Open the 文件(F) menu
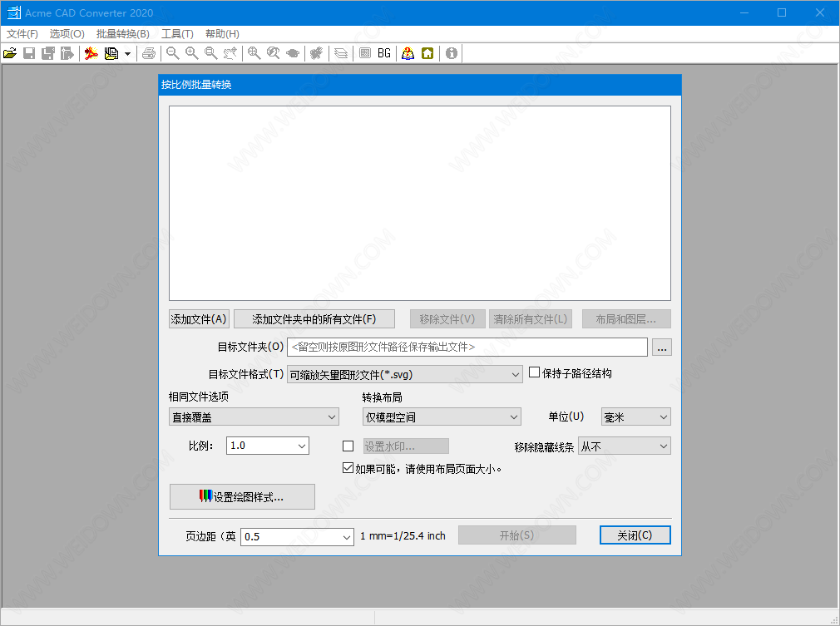 click(x=22, y=34)
